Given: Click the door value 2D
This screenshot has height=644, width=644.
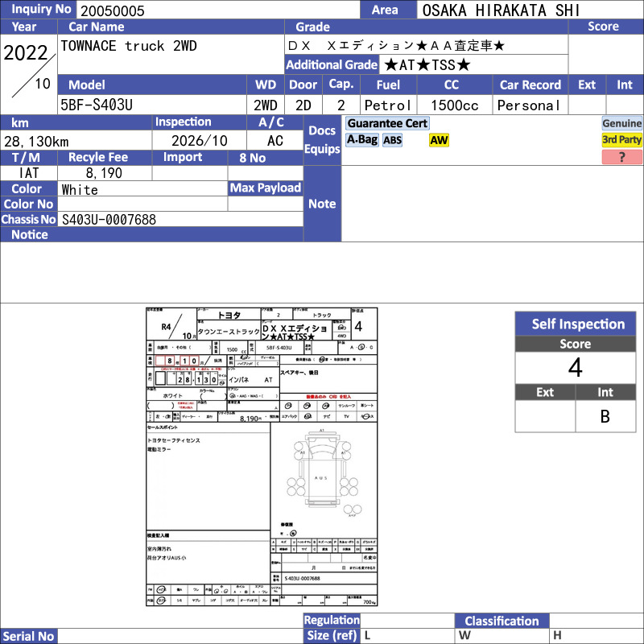Looking at the screenshot, I should coord(303,105).
